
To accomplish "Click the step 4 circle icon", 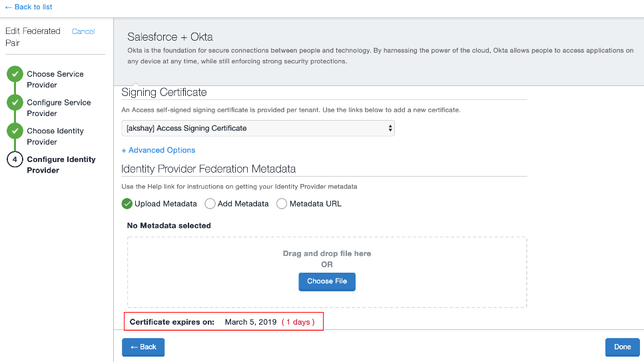I will (x=15, y=159).
